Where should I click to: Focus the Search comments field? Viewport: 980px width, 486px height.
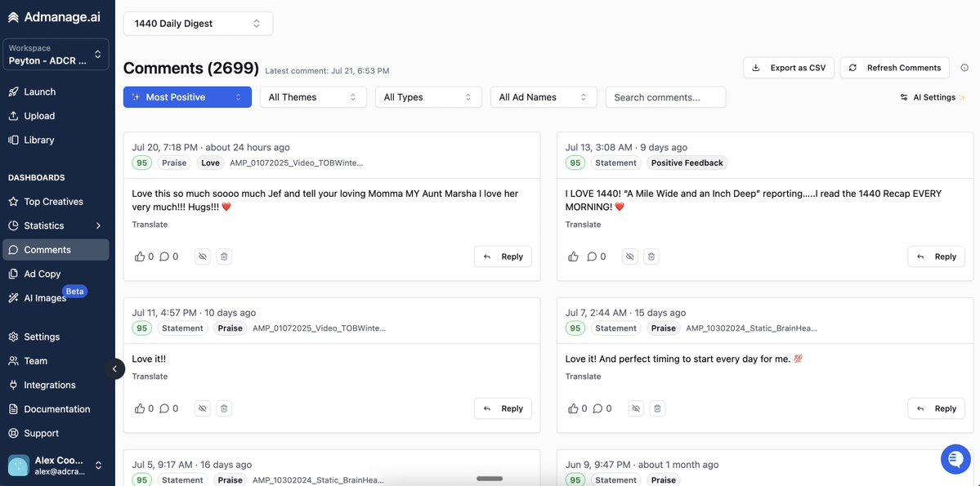pos(665,97)
